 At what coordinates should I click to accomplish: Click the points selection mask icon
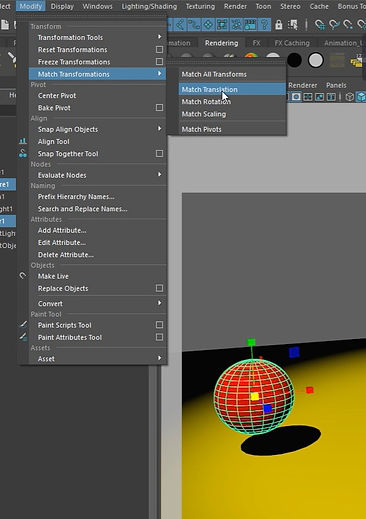[x=180, y=25]
